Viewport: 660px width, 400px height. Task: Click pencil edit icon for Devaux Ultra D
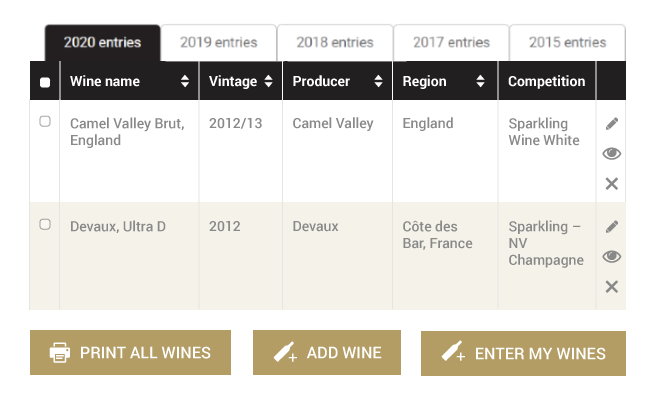point(612,227)
